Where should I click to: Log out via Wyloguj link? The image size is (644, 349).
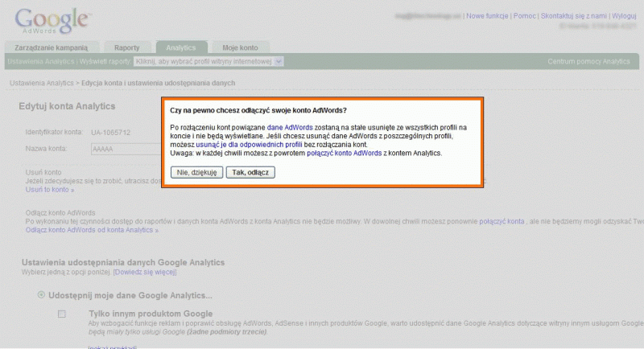click(624, 16)
